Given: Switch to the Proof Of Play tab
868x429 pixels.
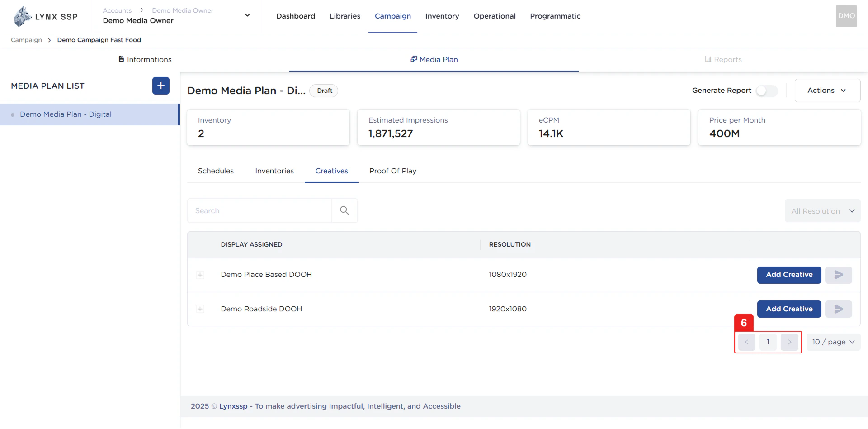Looking at the screenshot, I should coord(392,171).
